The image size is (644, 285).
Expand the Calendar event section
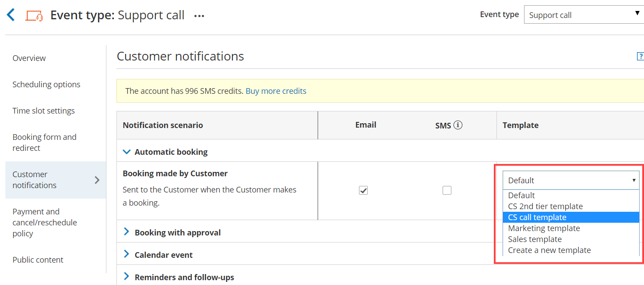[127, 254]
